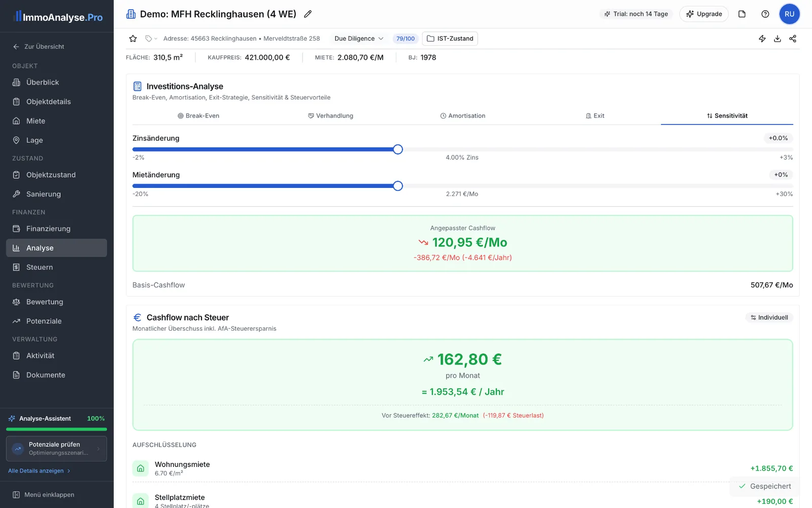Screen dimensions: 812x508
Task: Click the Gespeichert saved notification
Action: [x=765, y=486]
